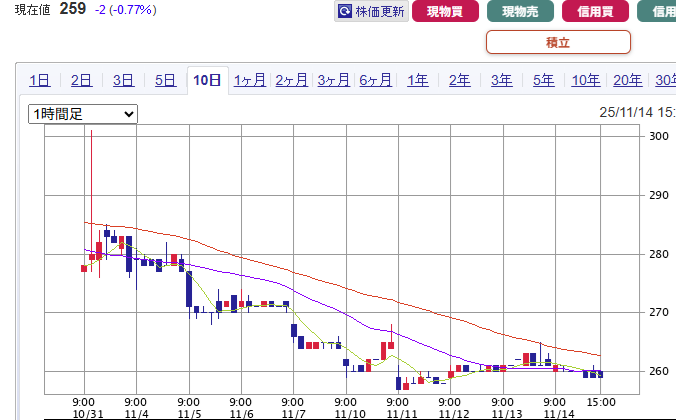This screenshot has width=676, height=420.
Task: Switch chart to 5日 range
Action: click(166, 81)
